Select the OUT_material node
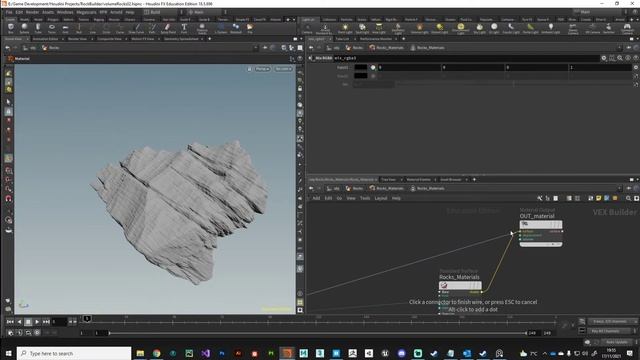 [541, 224]
